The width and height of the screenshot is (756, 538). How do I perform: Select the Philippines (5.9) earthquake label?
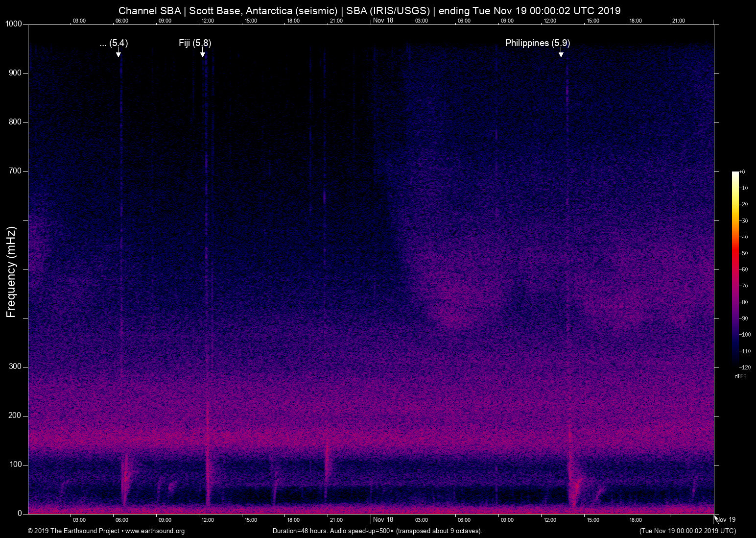(x=537, y=43)
